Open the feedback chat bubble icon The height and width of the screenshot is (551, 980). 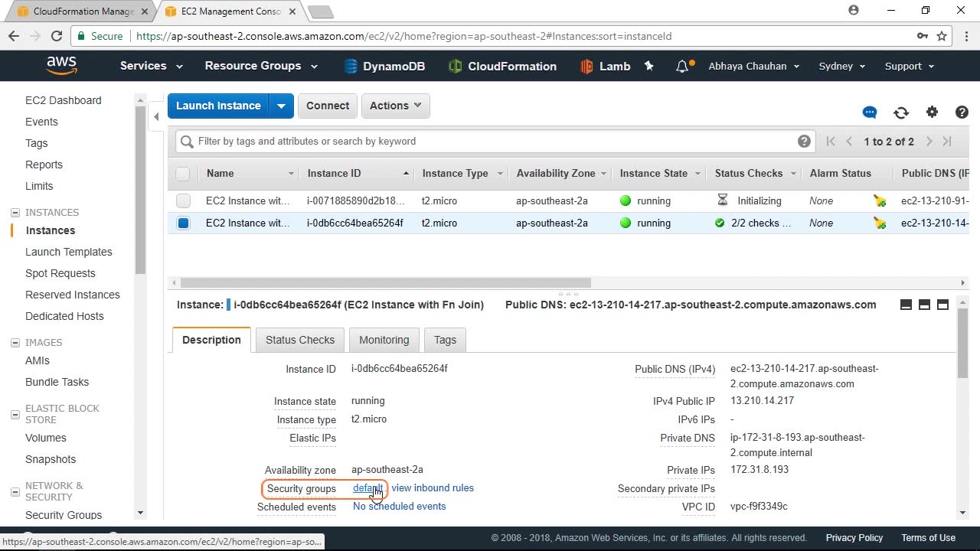(x=870, y=112)
